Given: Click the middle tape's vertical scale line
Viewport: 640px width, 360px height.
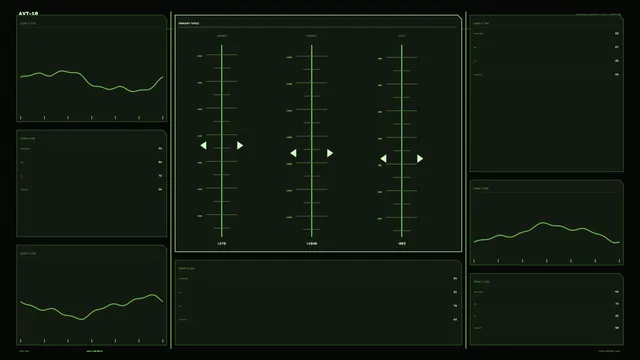Looking at the screenshot, I should pos(311,141).
